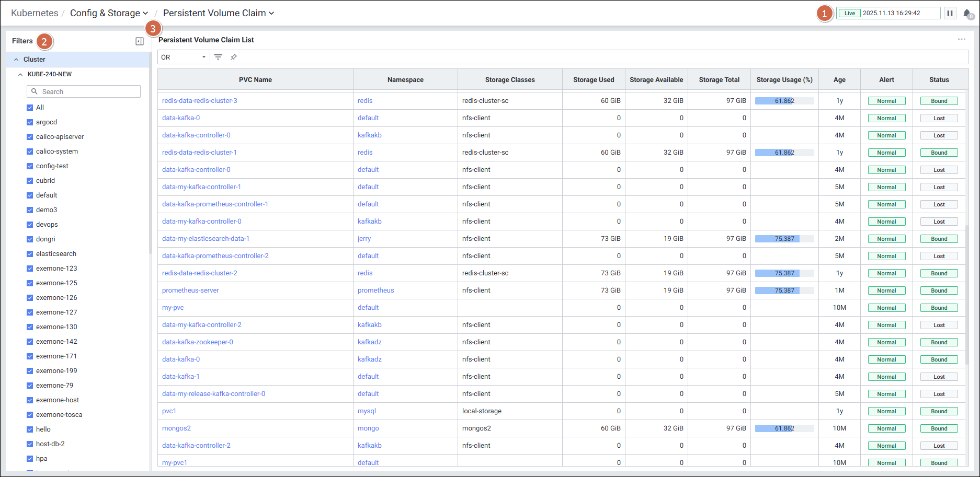Open the list panel more options menu
The height and width of the screenshot is (477, 980).
(x=961, y=40)
